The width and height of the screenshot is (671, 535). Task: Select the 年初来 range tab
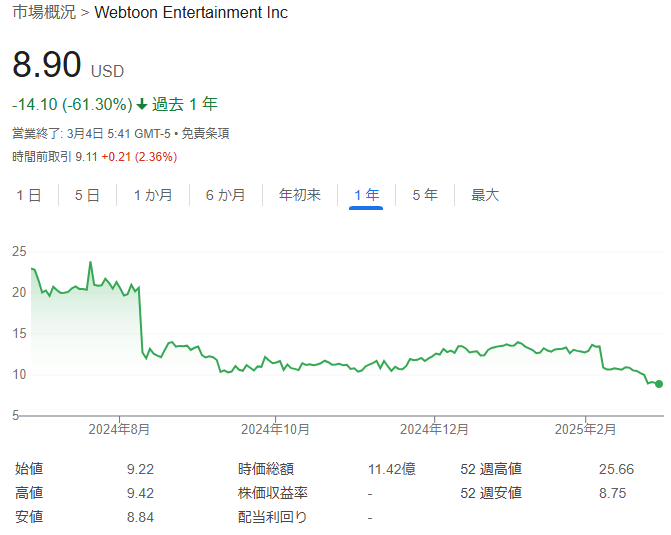(300, 195)
